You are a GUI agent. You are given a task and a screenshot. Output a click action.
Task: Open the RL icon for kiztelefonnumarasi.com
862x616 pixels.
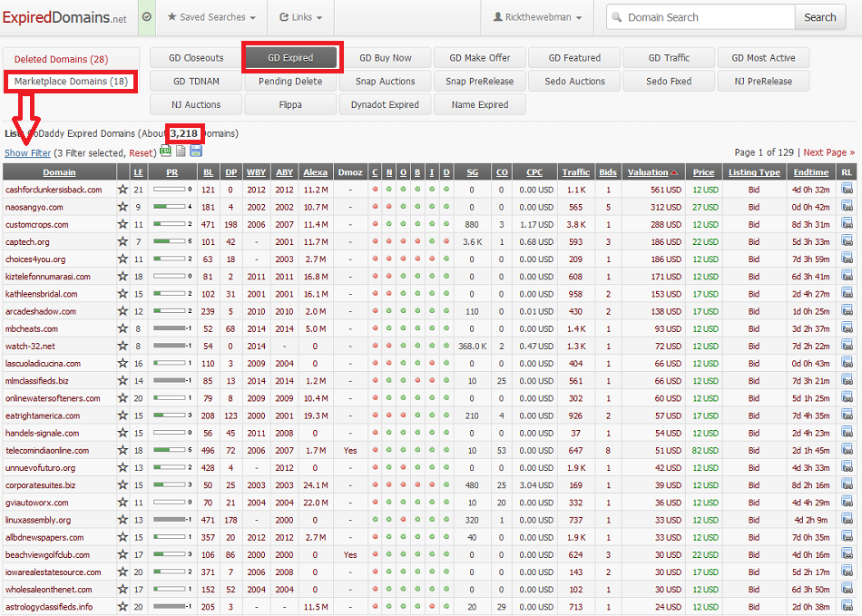[x=847, y=277]
